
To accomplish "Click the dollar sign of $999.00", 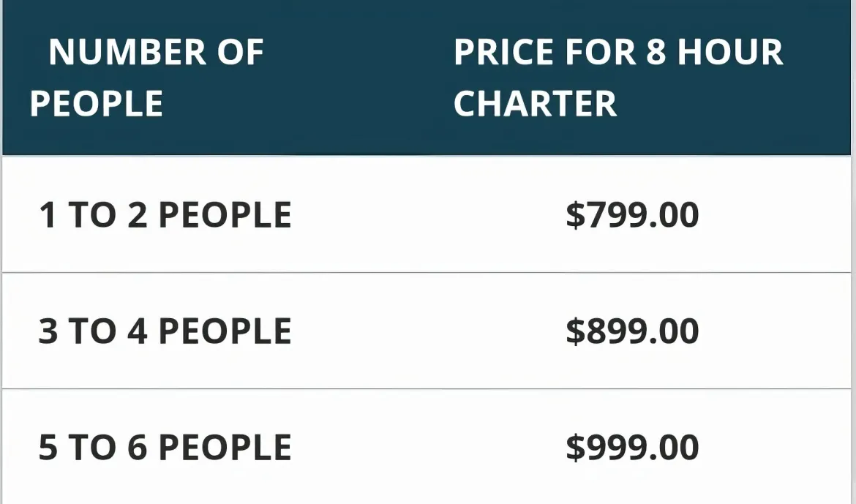I will pos(575,447).
